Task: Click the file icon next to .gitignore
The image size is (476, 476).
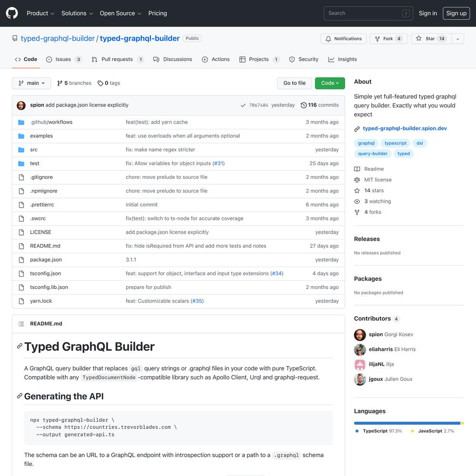Action: tap(21, 177)
